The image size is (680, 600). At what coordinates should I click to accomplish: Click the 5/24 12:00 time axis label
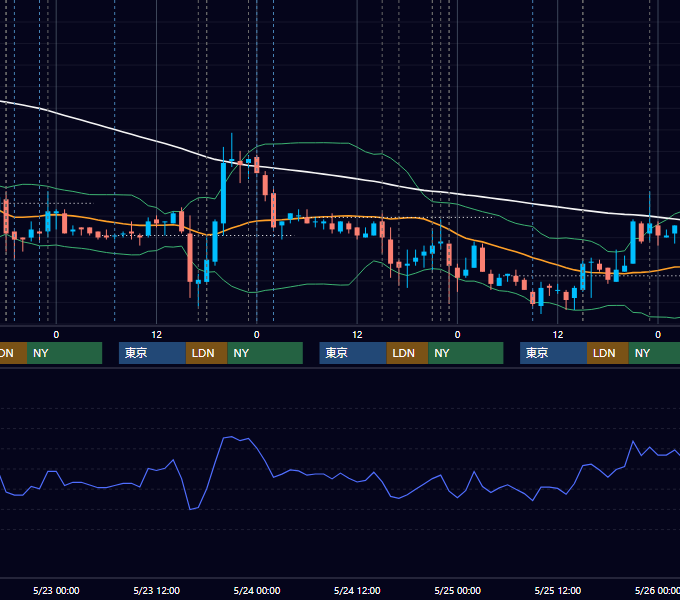click(357, 590)
